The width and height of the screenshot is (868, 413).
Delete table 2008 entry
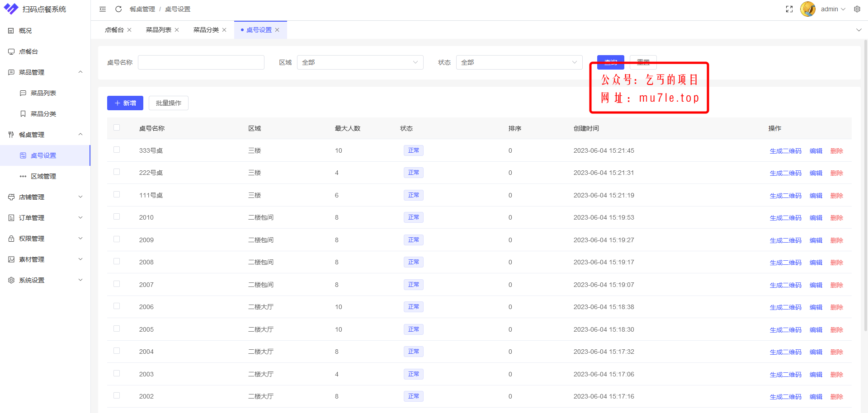837,263
